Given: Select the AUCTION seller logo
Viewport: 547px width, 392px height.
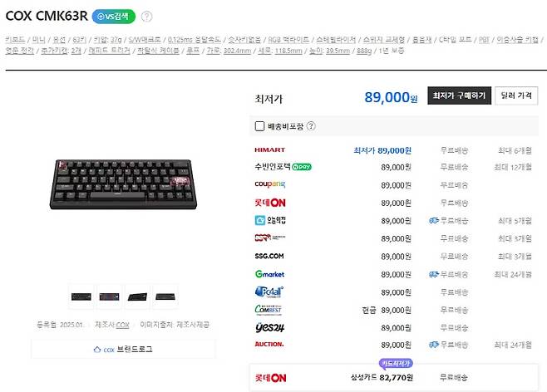Looking at the screenshot, I should pos(269,345).
